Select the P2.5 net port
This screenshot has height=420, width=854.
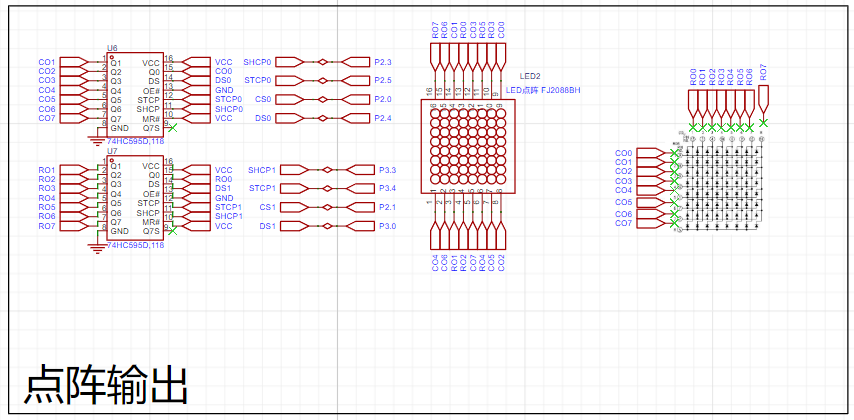tap(356, 81)
